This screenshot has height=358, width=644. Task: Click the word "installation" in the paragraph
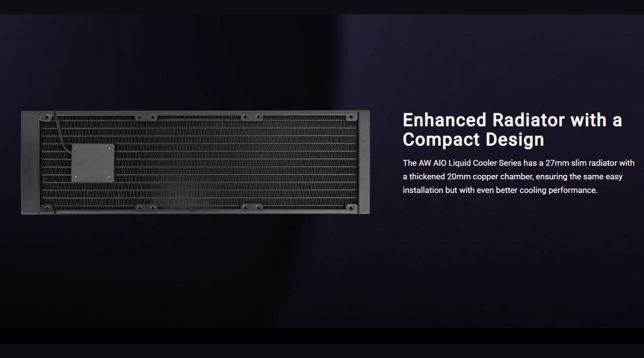point(423,190)
